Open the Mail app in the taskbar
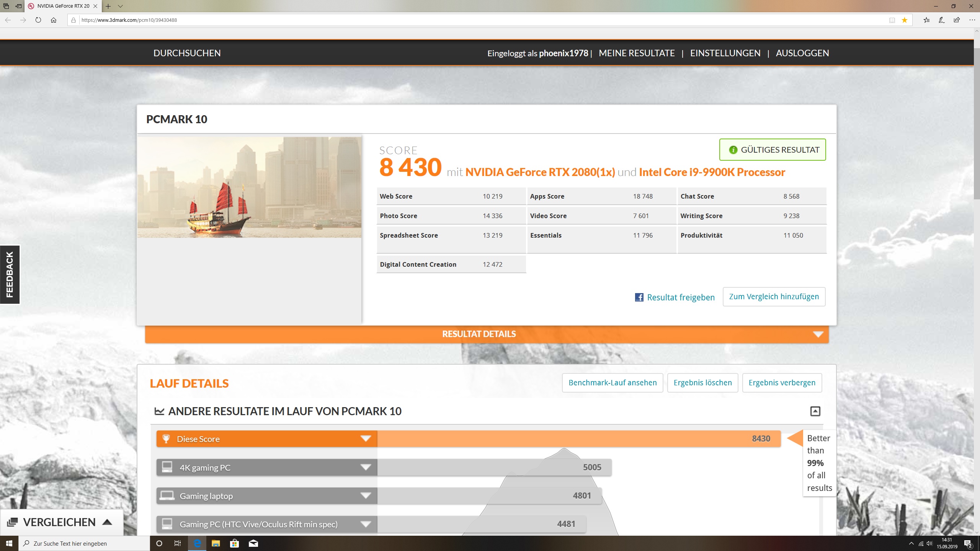The height and width of the screenshot is (551, 980). click(253, 543)
